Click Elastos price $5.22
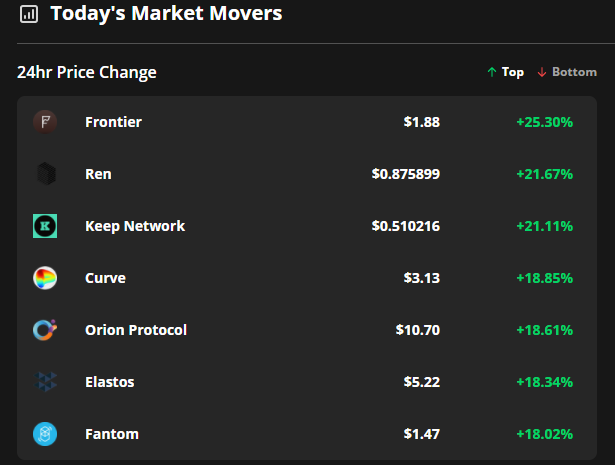This screenshot has height=465, width=615. pyautogui.click(x=422, y=382)
